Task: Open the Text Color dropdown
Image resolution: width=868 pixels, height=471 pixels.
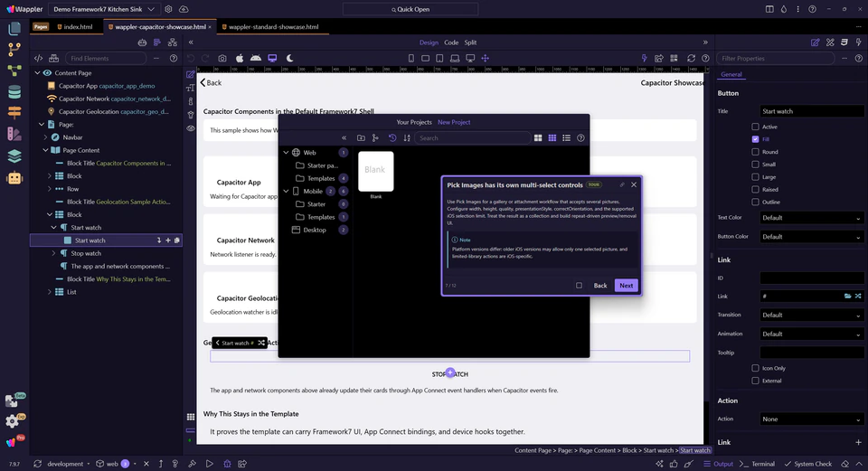Action: click(811, 218)
